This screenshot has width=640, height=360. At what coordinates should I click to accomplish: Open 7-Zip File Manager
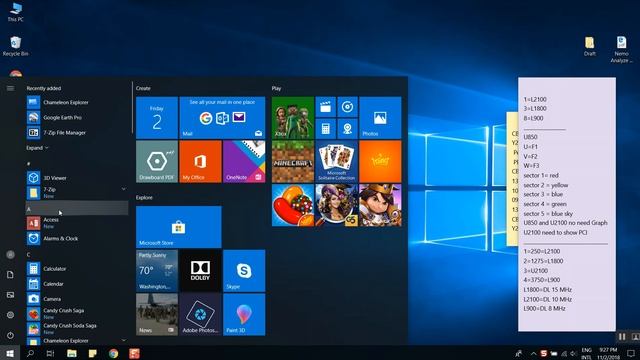point(77,132)
